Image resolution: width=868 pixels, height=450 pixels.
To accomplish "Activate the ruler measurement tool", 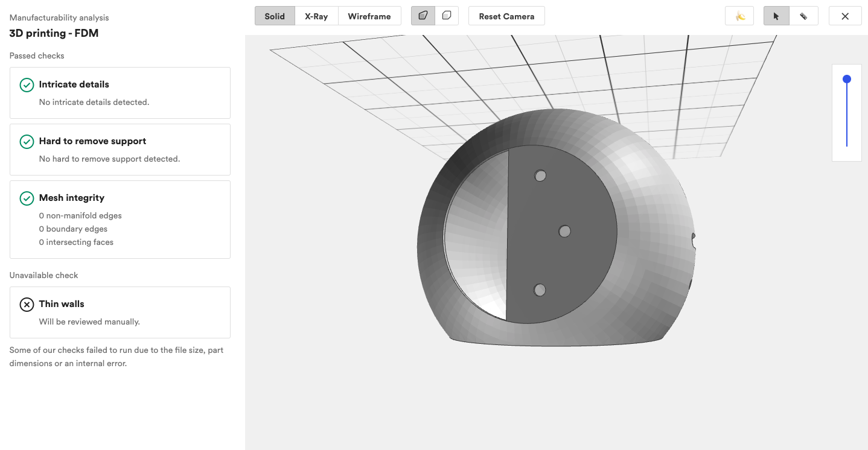I will tap(803, 16).
